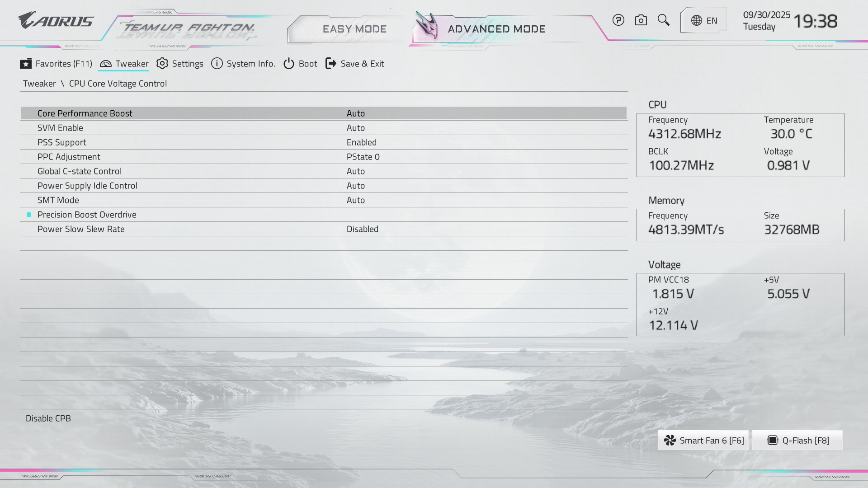The height and width of the screenshot is (488, 868).
Task: Expand the Precision Boost Overdrive submenu
Action: click(x=87, y=215)
